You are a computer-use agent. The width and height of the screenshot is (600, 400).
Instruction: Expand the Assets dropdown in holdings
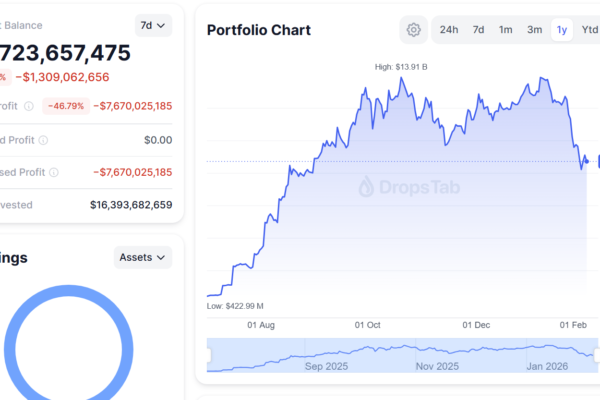pos(143,257)
